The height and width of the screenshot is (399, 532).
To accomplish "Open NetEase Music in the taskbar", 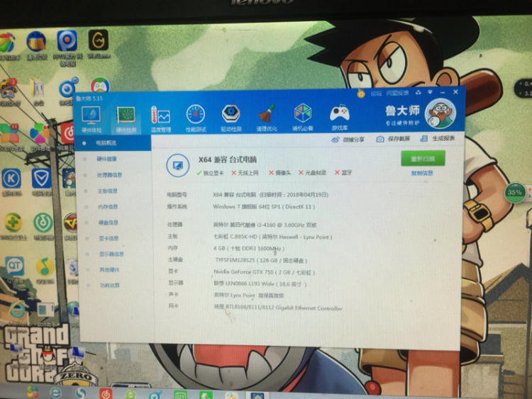I will click(106, 393).
